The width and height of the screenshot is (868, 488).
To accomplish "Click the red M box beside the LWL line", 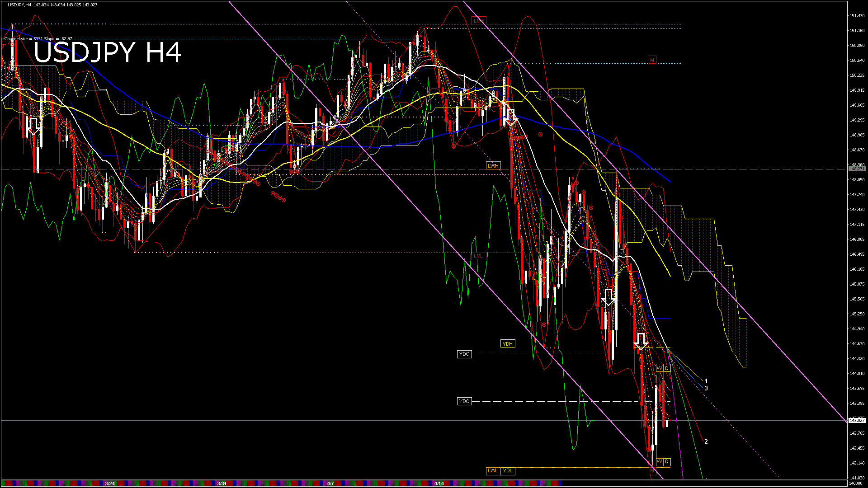I will pyautogui.click(x=652, y=471).
